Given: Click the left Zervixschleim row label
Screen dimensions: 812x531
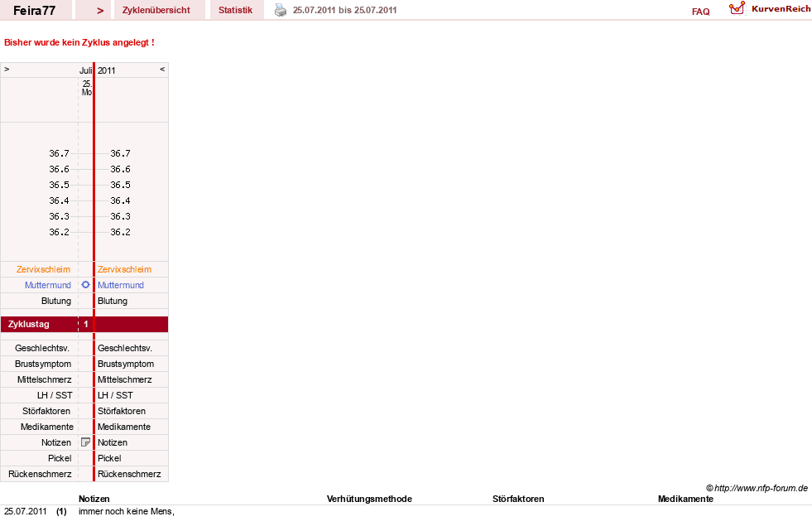Looking at the screenshot, I should pos(44,269).
